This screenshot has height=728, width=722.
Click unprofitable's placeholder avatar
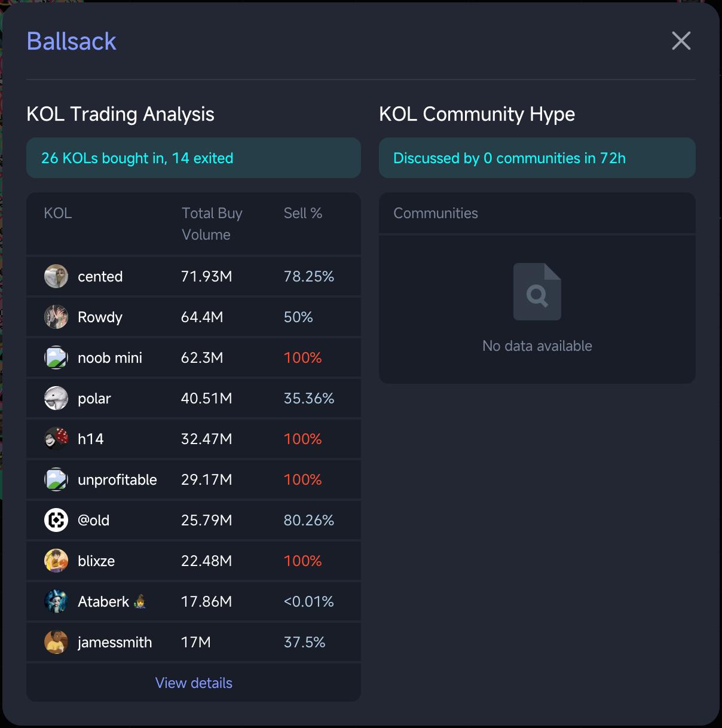click(x=56, y=479)
